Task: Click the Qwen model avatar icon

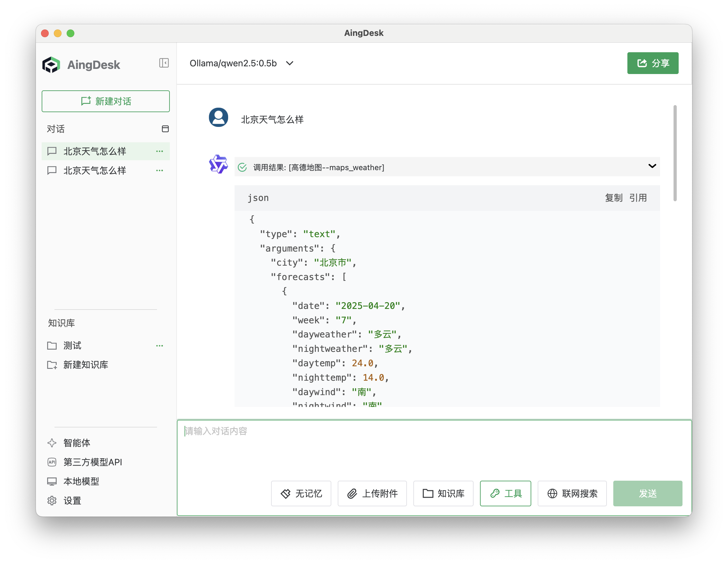Action: click(x=218, y=164)
